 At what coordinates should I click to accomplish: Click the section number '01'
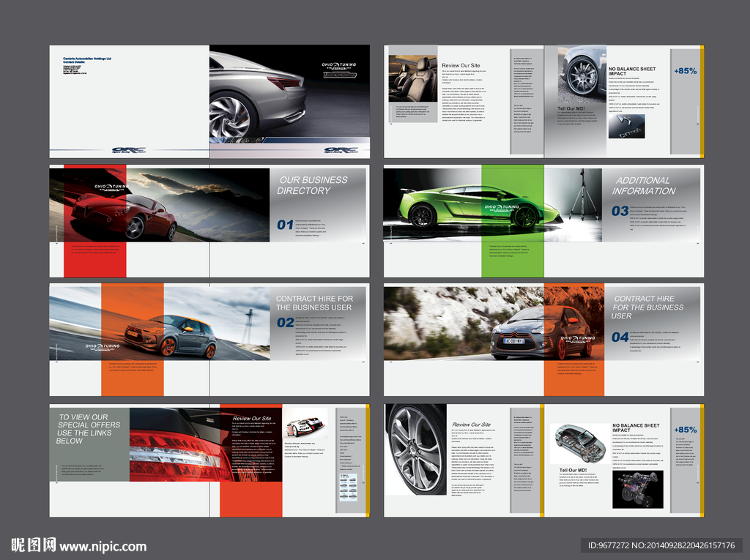(x=285, y=225)
